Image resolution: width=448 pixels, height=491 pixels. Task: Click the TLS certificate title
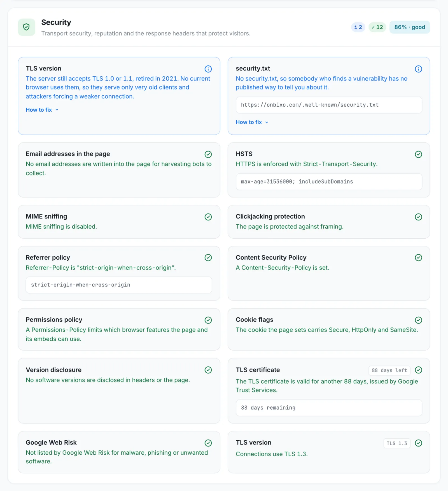click(258, 370)
